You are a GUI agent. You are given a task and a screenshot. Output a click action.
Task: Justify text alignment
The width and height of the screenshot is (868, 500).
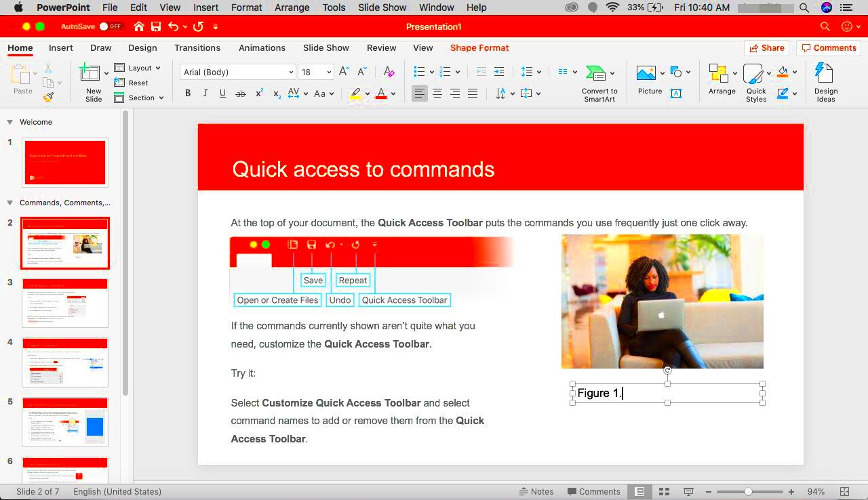473,93
